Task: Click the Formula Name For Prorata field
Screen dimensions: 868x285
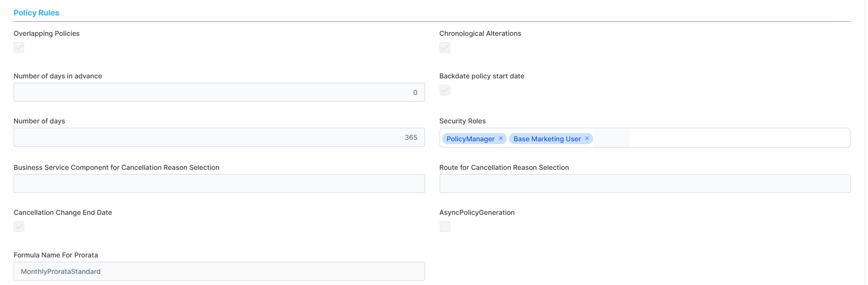Action: (x=219, y=271)
